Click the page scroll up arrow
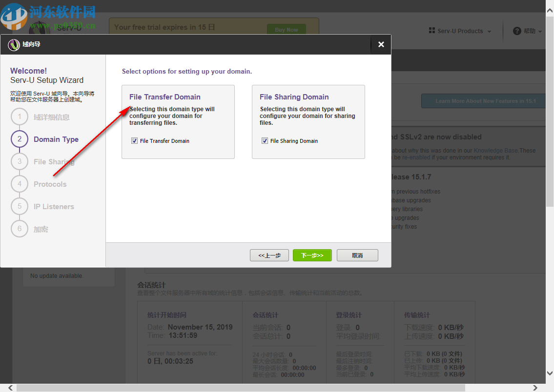 click(x=550, y=11)
